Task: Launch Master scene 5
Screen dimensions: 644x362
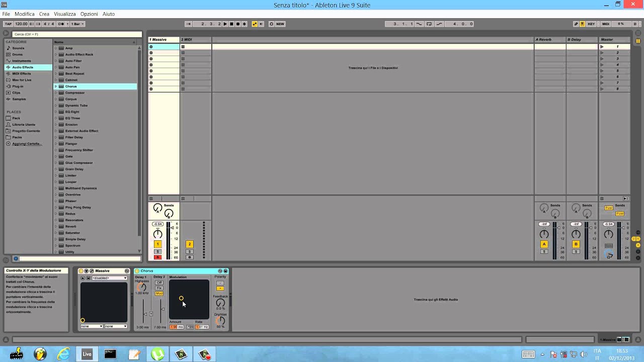Action: 602,71
